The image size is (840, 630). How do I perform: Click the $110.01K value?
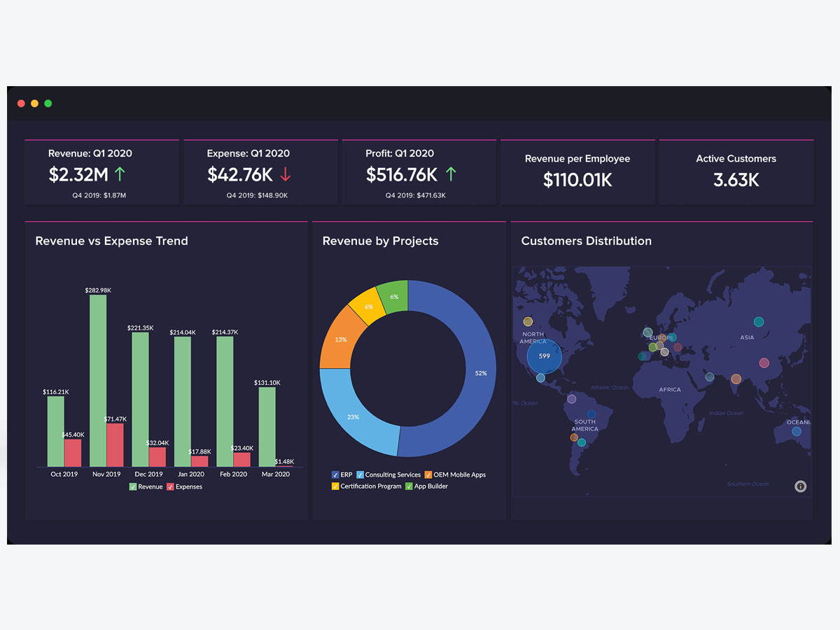tap(577, 180)
